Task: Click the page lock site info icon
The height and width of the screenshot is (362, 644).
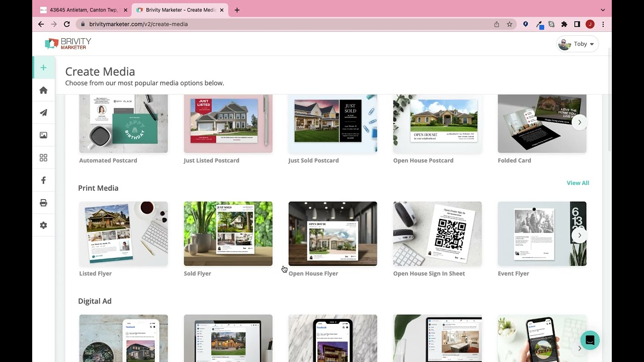Action: [x=83, y=24]
